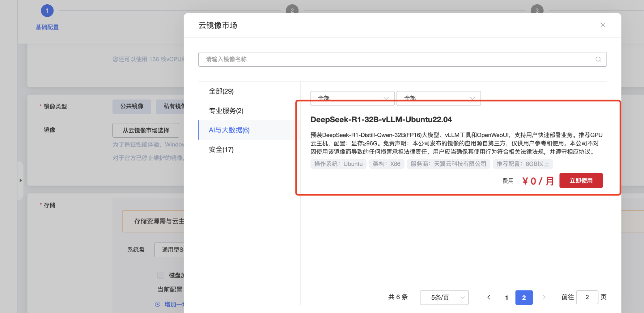Viewport: 644px width, 313px height.
Task: Go to pagination page 1
Action: [x=506, y=298]
